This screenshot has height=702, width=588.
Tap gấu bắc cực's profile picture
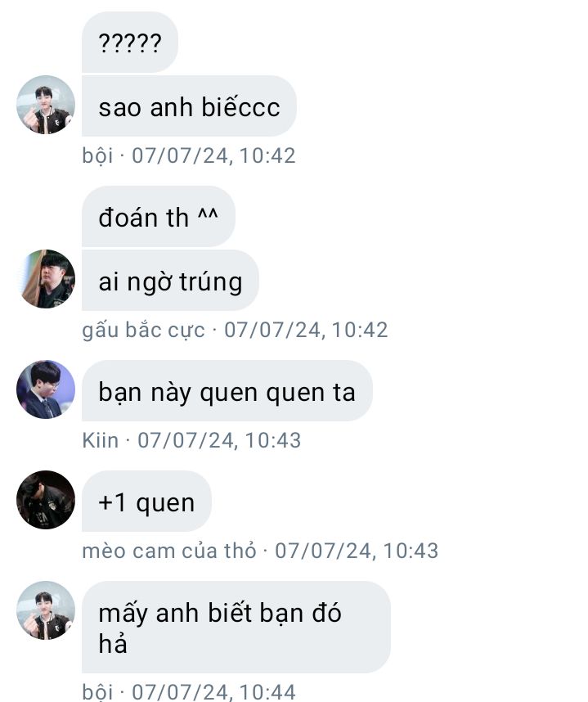coord(46,279)
